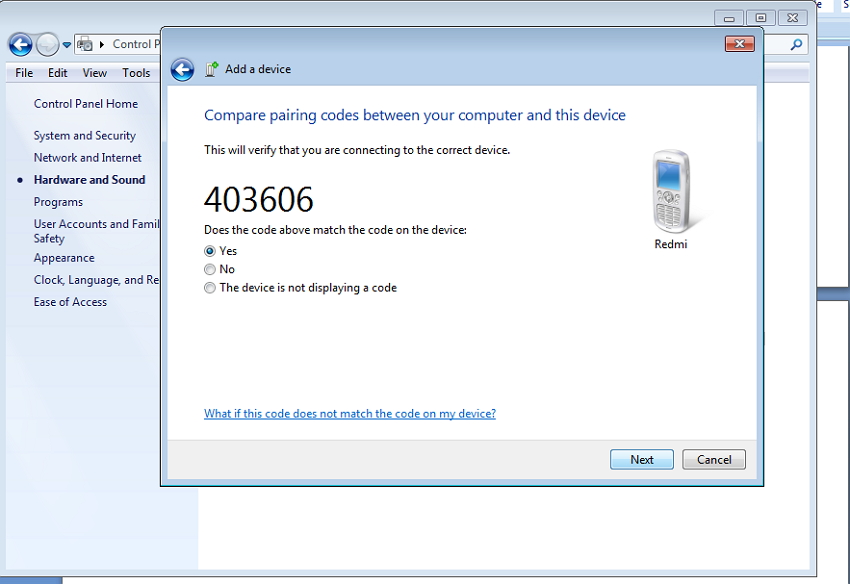Select the No radio button
Image resolution: width=850 pixels, height=584 pixels.
(210, 269)
